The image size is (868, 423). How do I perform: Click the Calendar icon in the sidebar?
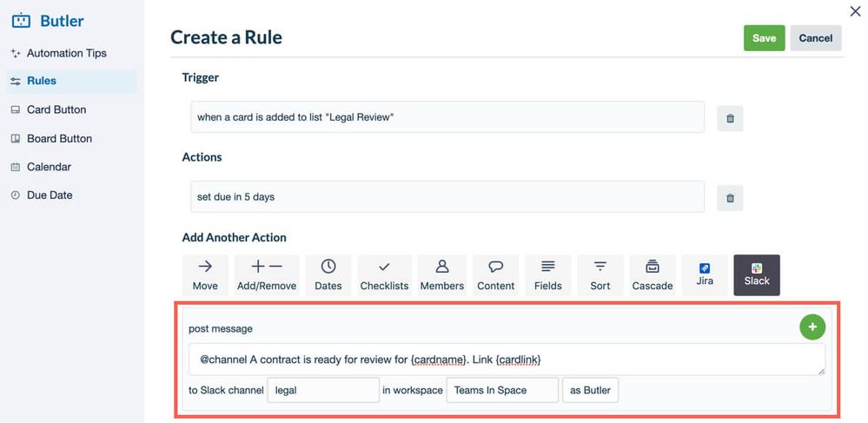pos(16,167)
